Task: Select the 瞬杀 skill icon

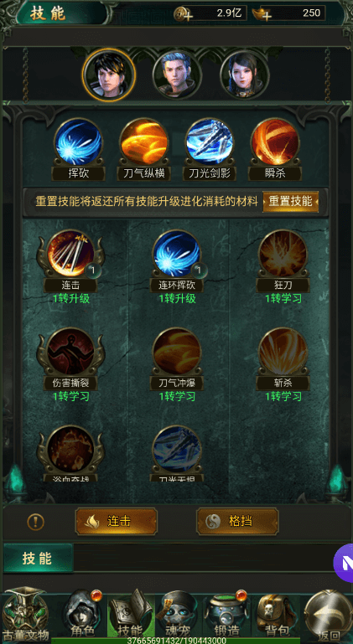Action: coord(274,142)
